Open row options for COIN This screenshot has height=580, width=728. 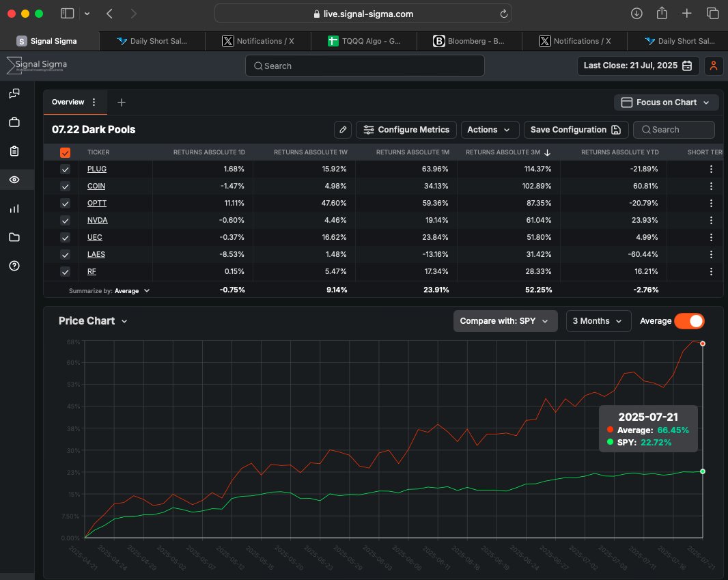[x=711, y=187]
